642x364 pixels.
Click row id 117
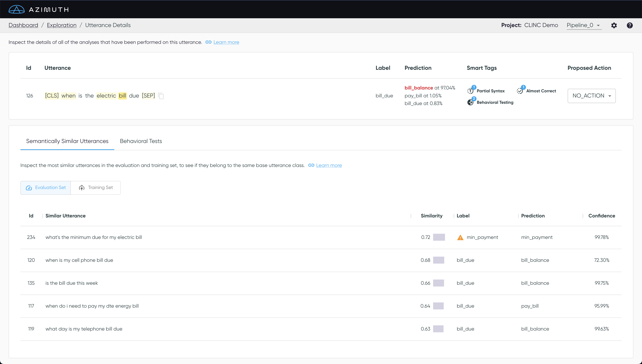click(31, 306)
